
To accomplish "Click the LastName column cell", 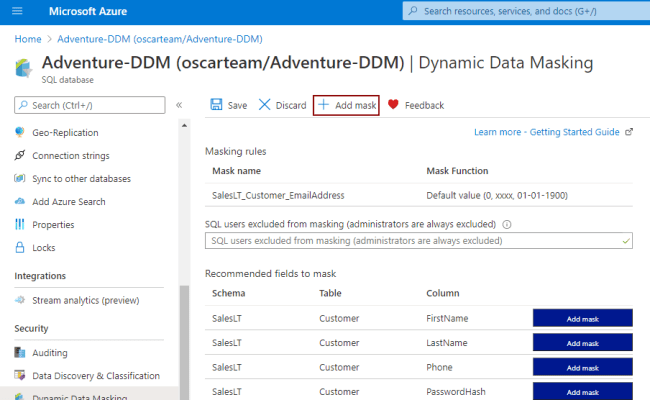I will (x=447, y=343).
